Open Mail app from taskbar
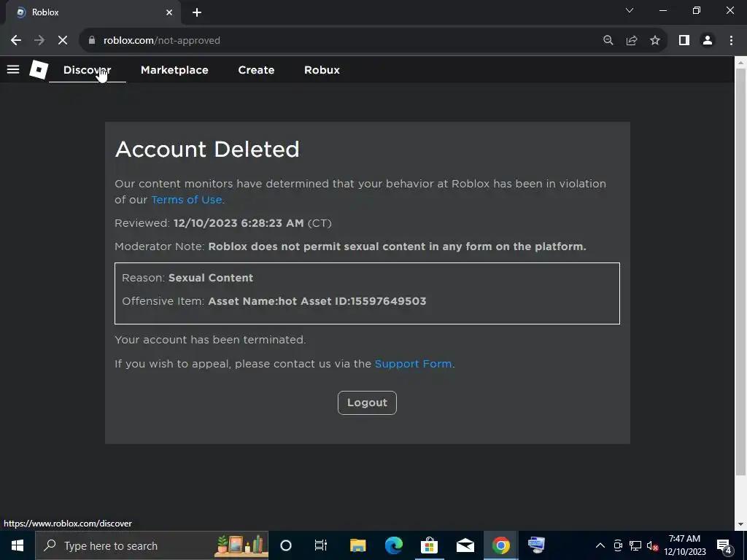This screenshot has width=747, height=560. pos(465,545)
